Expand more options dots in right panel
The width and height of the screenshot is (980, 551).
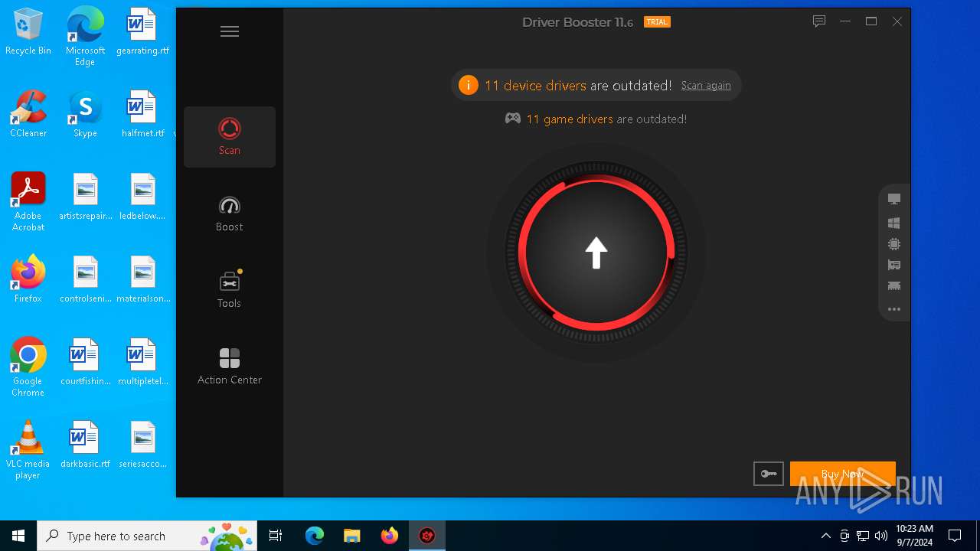click(x=894, y=310)
